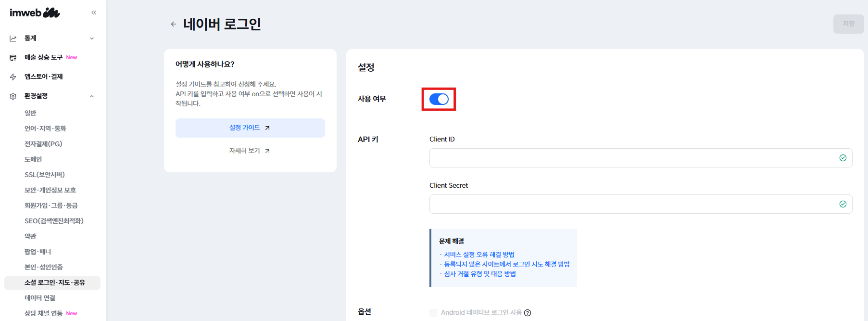Focus the Client ID input field
Image resolution: width=868 pixels, height=321 pixels.
[x=641, y=158]
